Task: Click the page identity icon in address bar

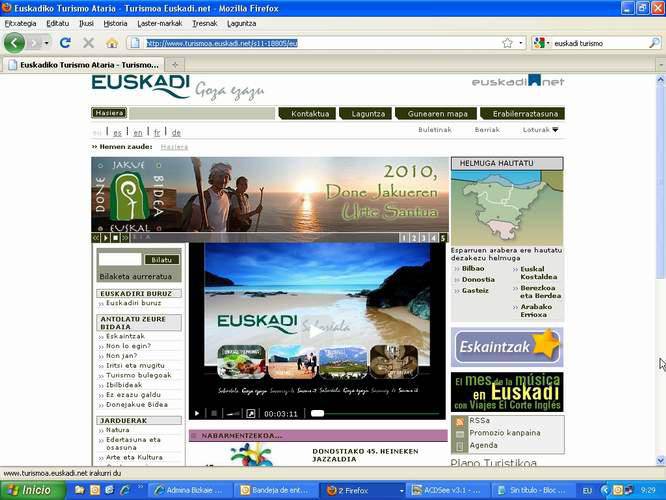Action: (x=135, y=43)
